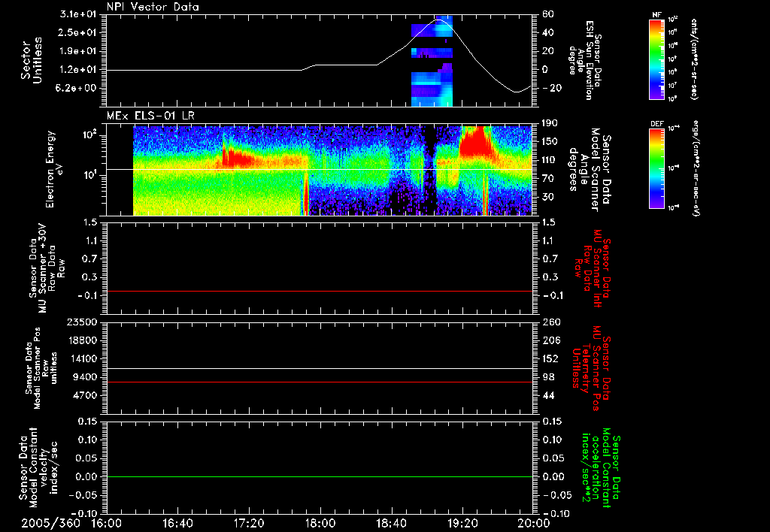The image size is (770, 532).
Task: Click the "Sector Unitless" axis label
Action: coord(32,60)
